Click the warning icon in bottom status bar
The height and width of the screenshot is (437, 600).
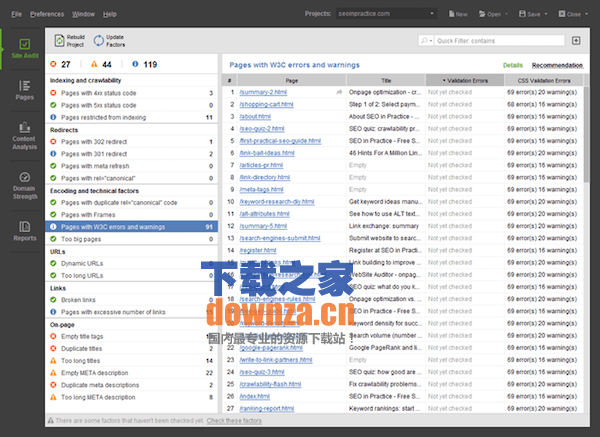point(51,421)
